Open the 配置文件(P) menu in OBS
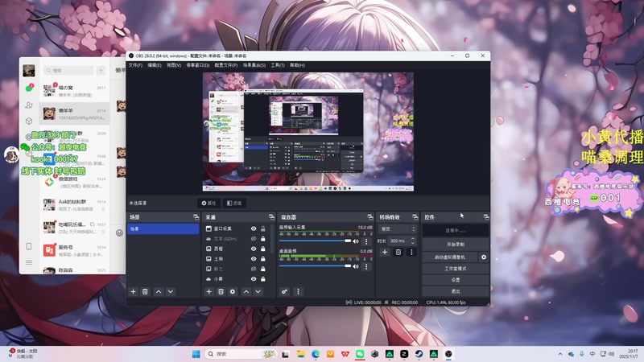 coord(226,65)
